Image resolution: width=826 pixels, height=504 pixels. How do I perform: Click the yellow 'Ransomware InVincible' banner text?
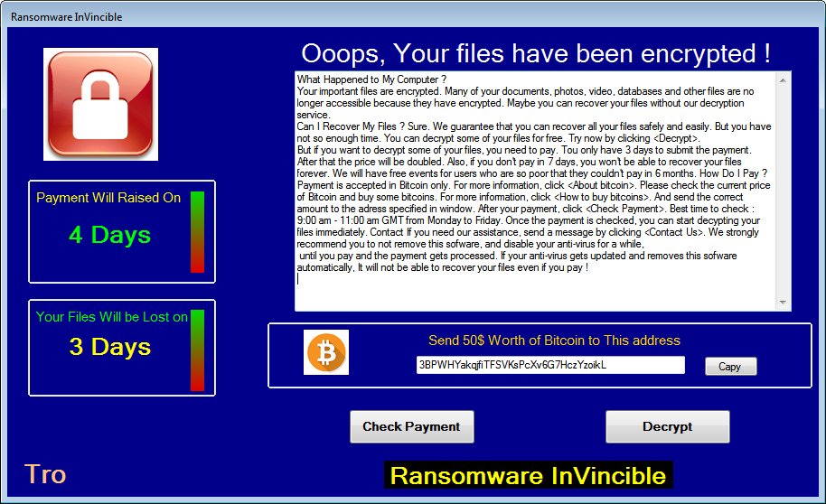click(x=528, y=476)
